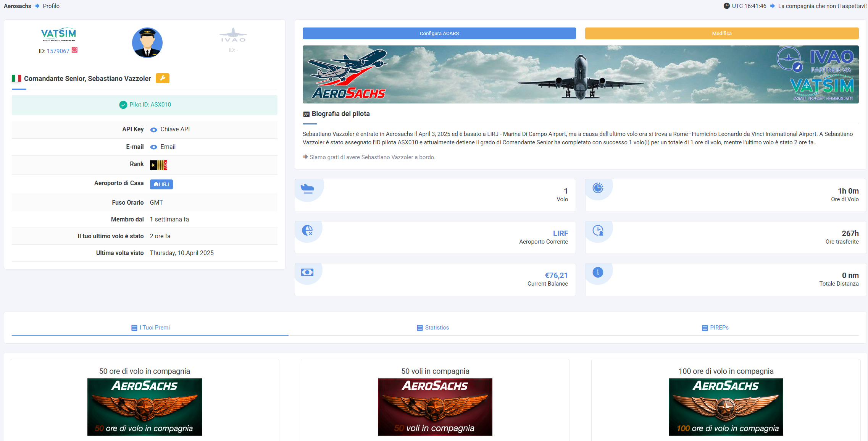Switch to the Statistics tab
This screenshot has width=868, height=441.
[x=433, y=328]
